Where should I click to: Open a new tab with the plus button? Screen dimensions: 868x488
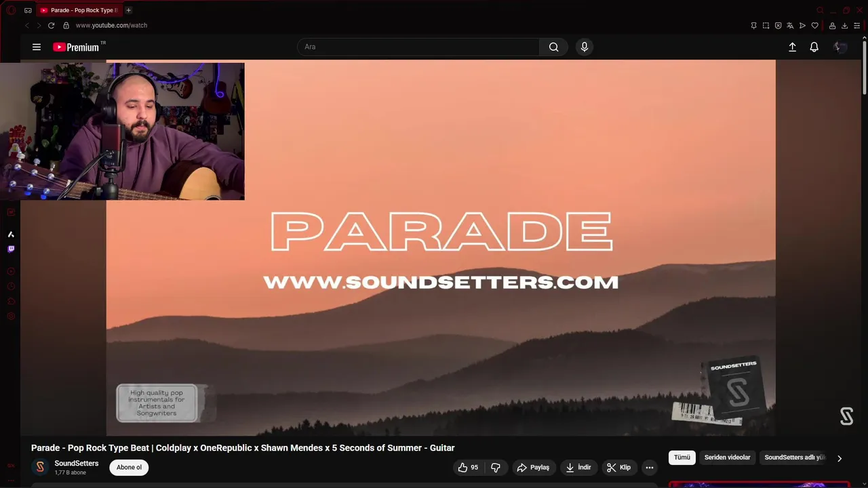click(128, 10)
